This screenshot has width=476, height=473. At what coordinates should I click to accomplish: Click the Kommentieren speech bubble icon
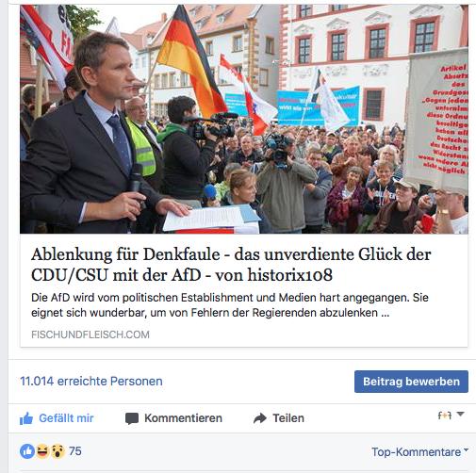(132, 418)
